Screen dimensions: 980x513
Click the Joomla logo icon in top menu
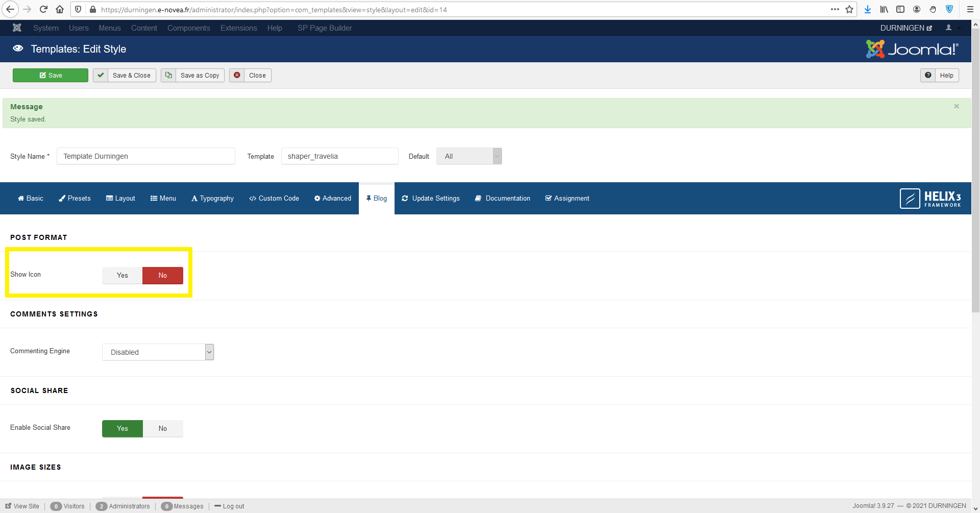(x=17, y=28)
